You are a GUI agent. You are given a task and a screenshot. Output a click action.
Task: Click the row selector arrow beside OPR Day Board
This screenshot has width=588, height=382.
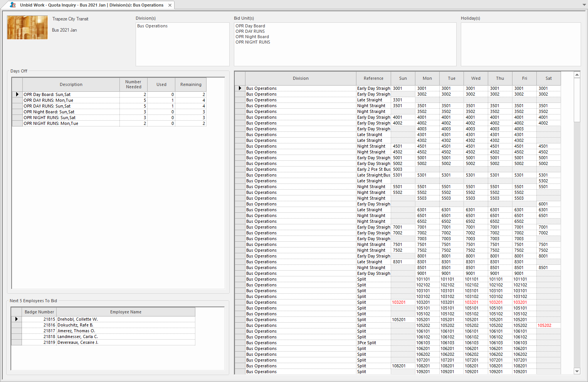click(17, 94)
